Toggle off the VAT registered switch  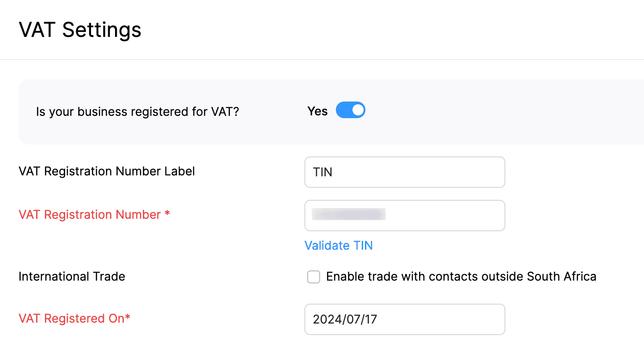coord(350,111)
